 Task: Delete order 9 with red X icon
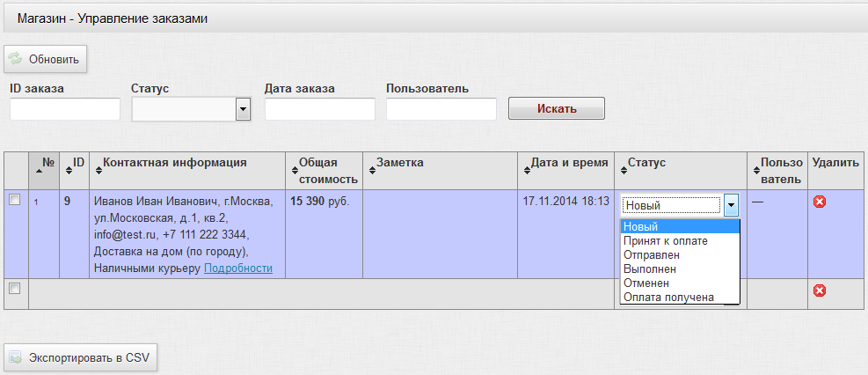pos(820,202)
